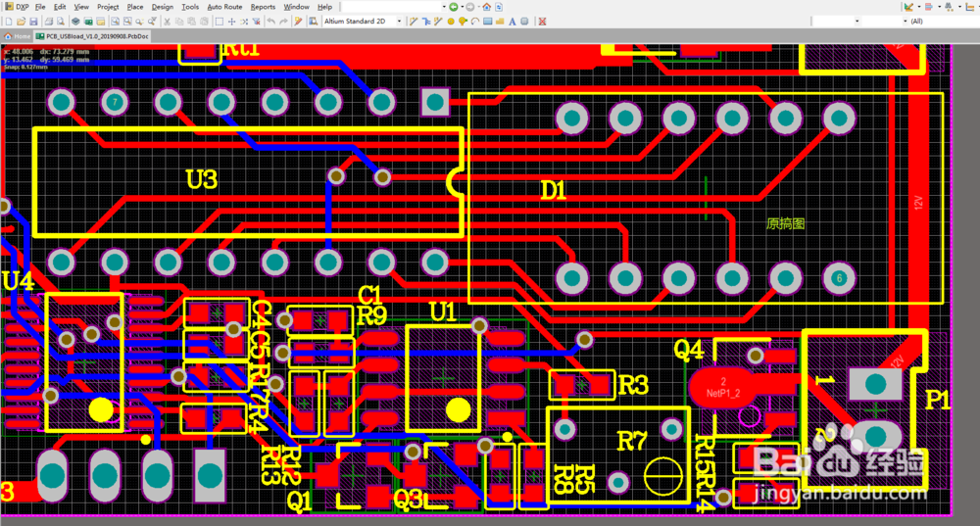The width and height of the screenshot is (980, 526).
Task: Open the Place menu
Action: [135, 7]
